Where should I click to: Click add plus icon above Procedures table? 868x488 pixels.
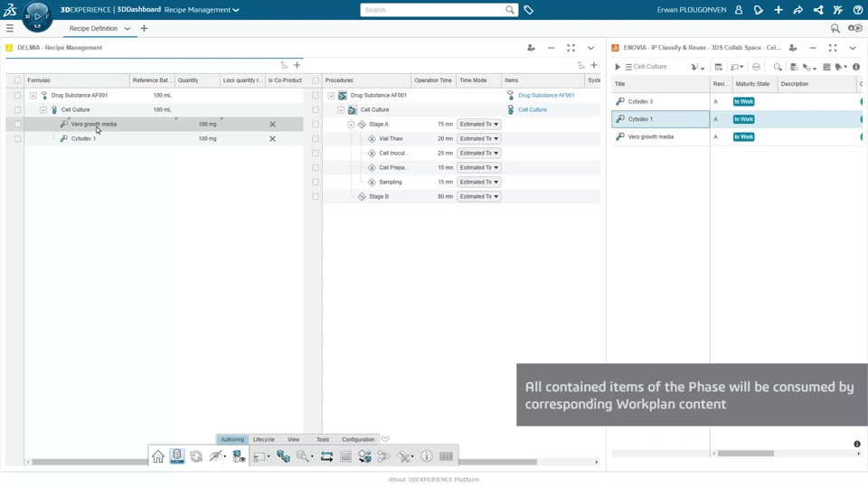[594, 65]
